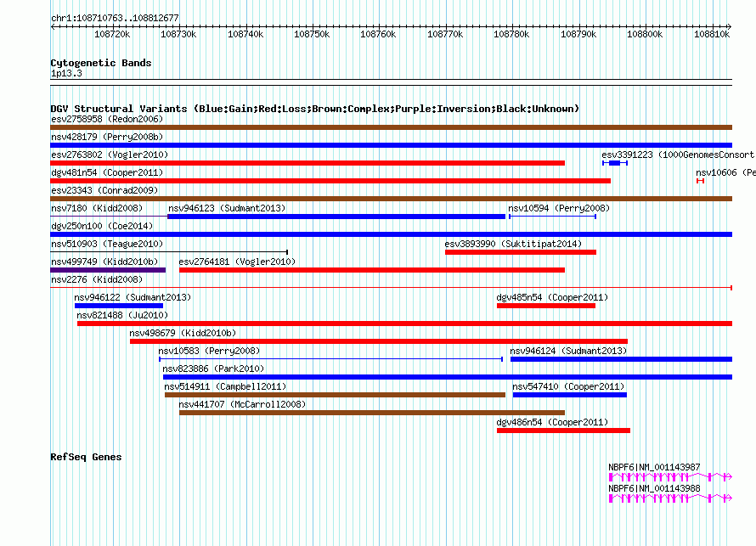Viewport: 756px width, 546px height.
Task: Click the magenta NM_001143987 gene model glyph
Action: click(x=671, y=477)
